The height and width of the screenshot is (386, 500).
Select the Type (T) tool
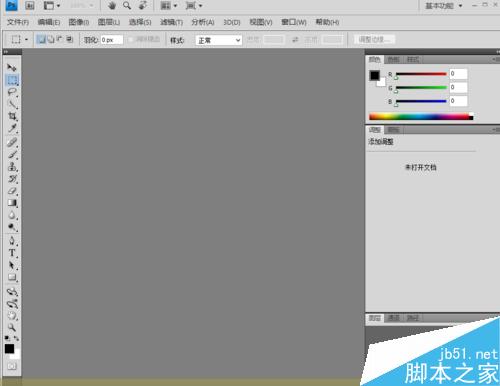pos(12,253)
